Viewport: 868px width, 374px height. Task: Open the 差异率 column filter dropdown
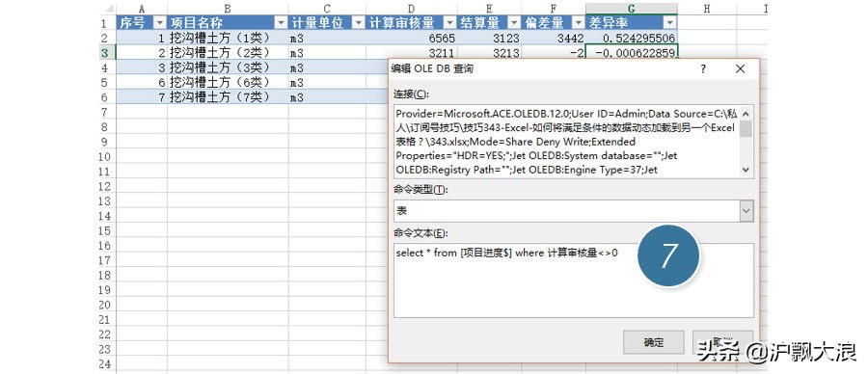[670, 23]
